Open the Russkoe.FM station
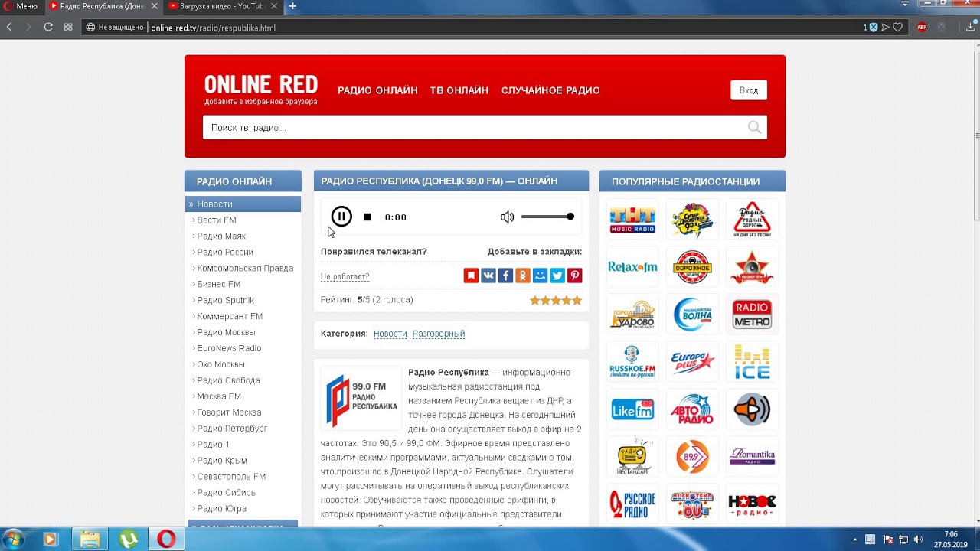Screen dimensions: 980x551 (x=632, y=362)
